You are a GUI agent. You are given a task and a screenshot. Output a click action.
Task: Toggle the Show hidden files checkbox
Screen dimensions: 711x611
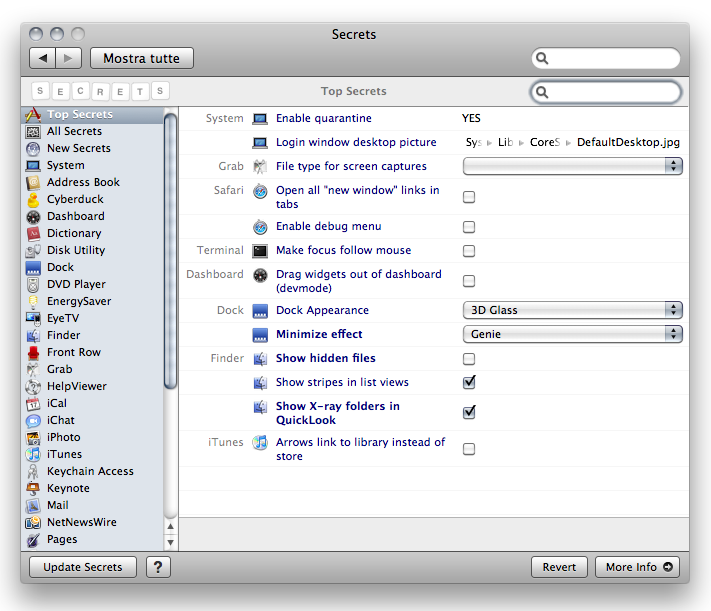469,359
